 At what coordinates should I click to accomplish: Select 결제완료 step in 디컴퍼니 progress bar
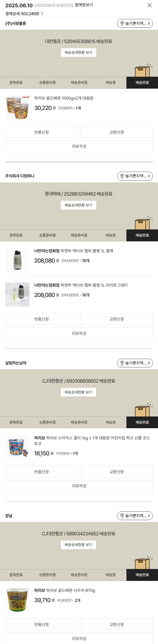(x=16, y=235)
